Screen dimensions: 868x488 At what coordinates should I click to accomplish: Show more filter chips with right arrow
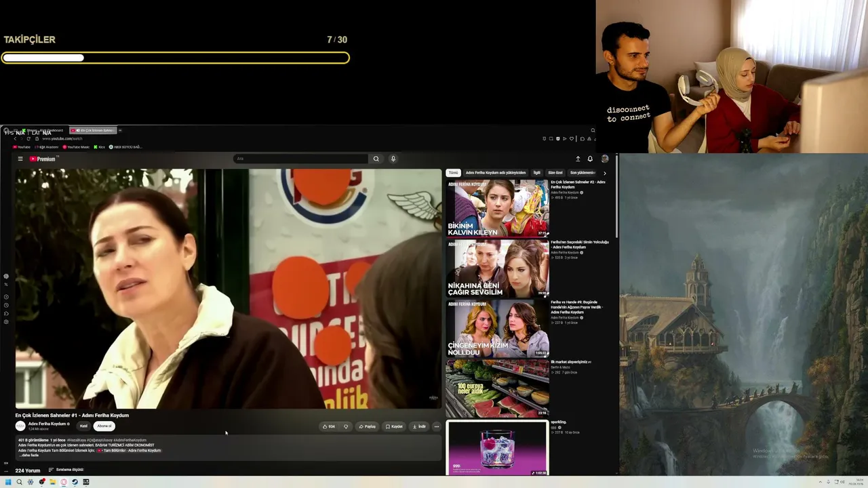[604, 173]
